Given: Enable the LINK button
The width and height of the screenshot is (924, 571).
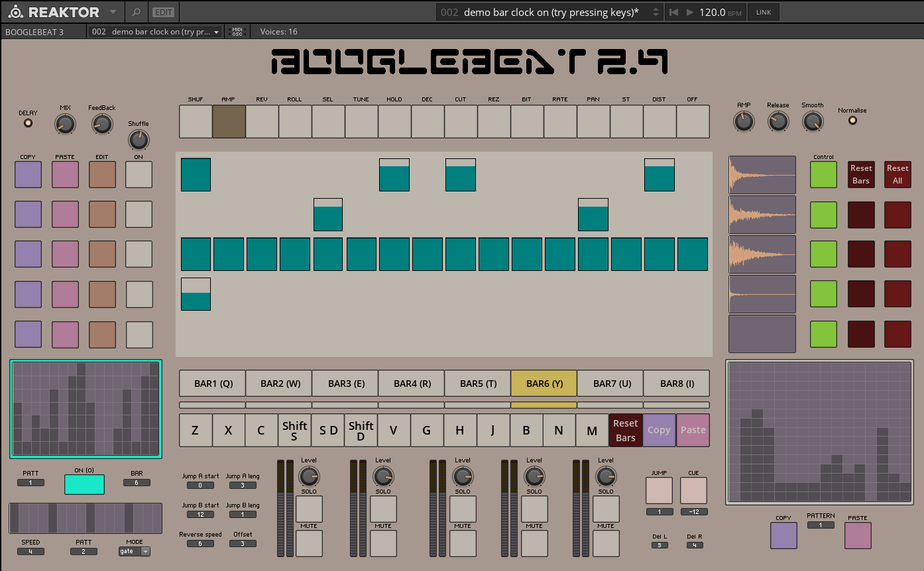Looking at the screenshot, I should point(764,12).
